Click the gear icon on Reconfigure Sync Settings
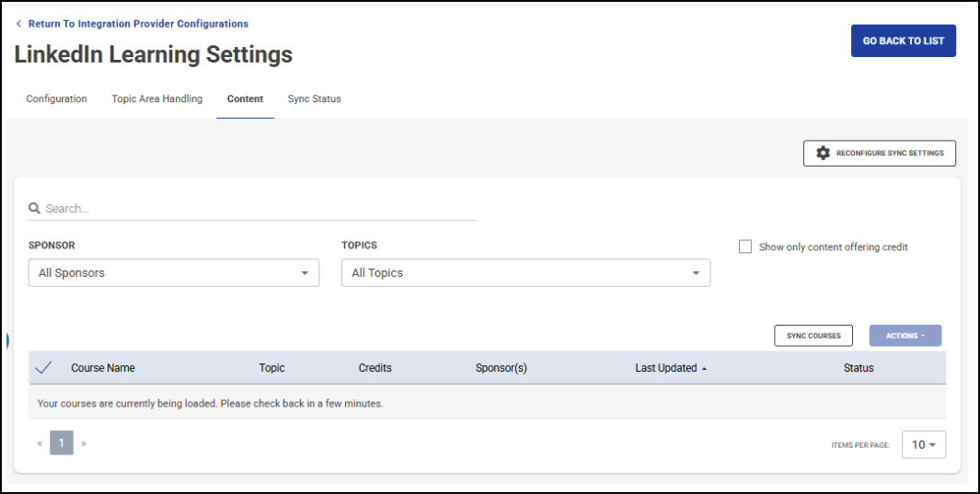The width and height of the screenshot is (980, 494). click(x=823, y=153)
